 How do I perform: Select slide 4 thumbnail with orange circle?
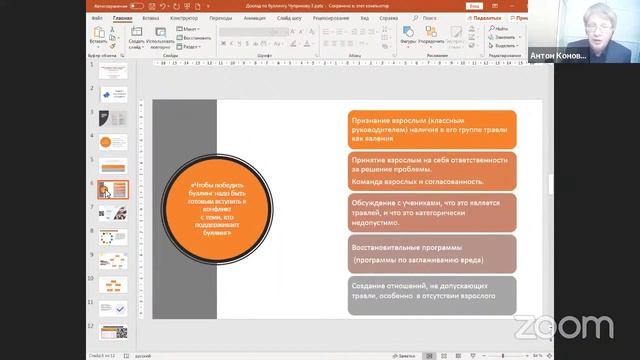coord(113,142)
